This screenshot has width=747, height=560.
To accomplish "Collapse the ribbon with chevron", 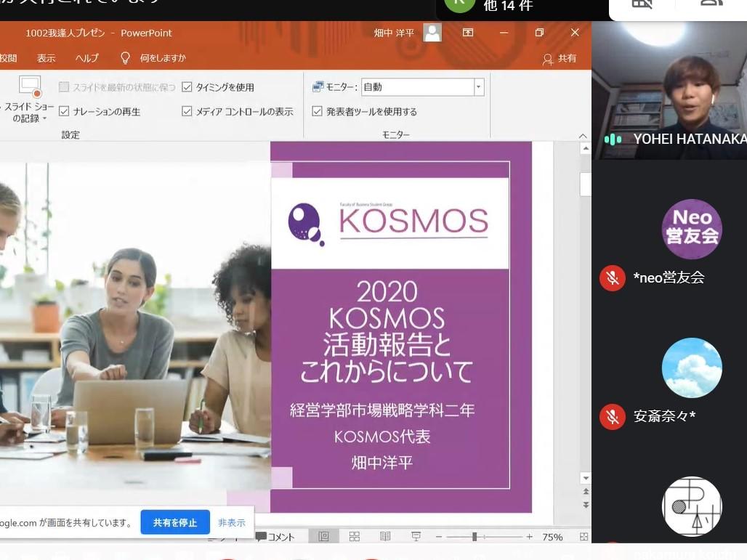I will click(x=582, y=136).
